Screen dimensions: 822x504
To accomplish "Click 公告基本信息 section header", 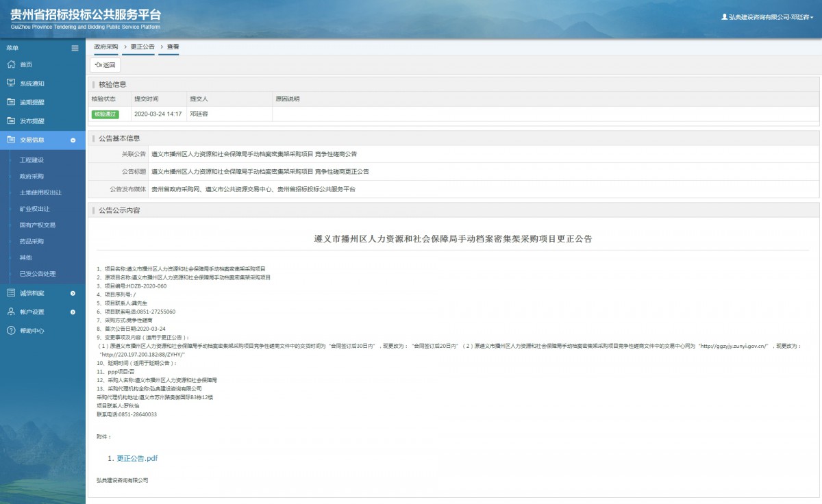I will (119, 138).
